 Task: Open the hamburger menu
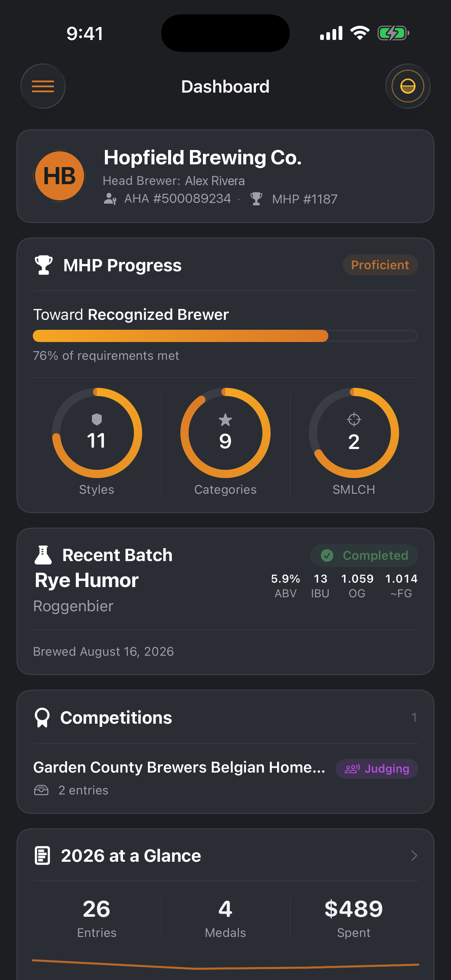coord(43,86)
